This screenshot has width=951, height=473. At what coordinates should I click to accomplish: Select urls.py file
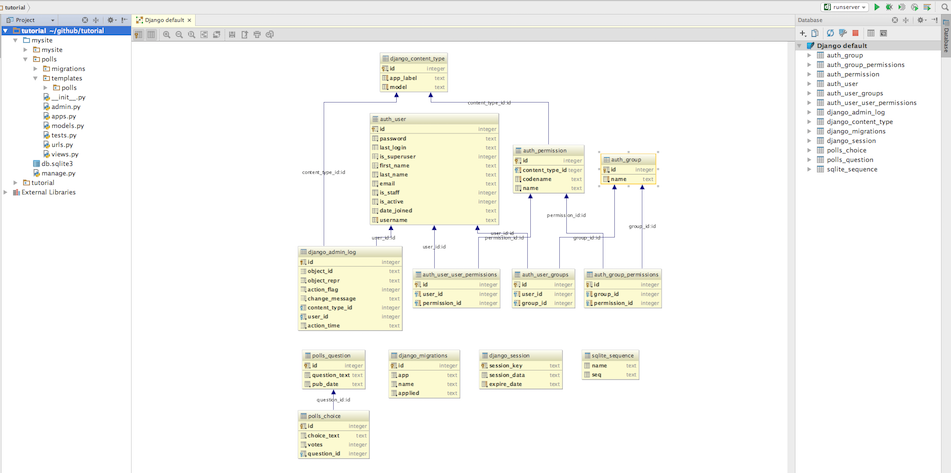pyautogui.click(x=62, y=144)
